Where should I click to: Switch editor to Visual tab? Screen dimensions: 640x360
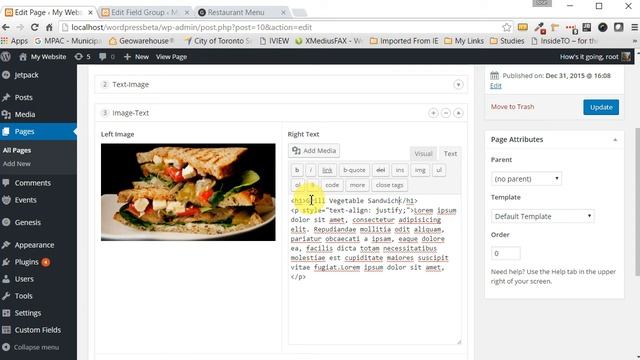(423, 154)
